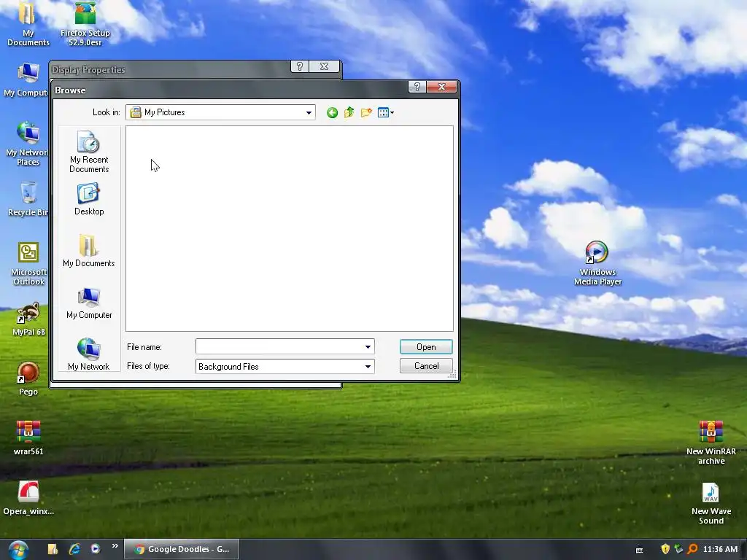Launch media player from quick launch
This screenshot has width=747, height=560.
tap(96, 549)
